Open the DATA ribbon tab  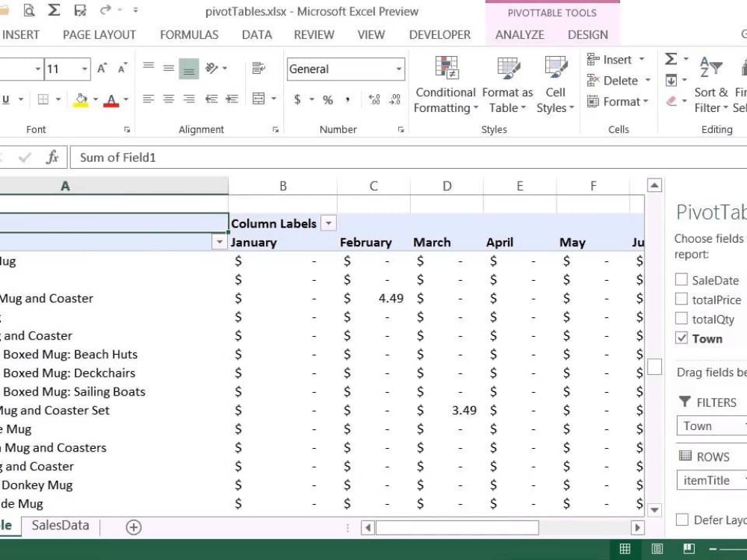[256, 34]
